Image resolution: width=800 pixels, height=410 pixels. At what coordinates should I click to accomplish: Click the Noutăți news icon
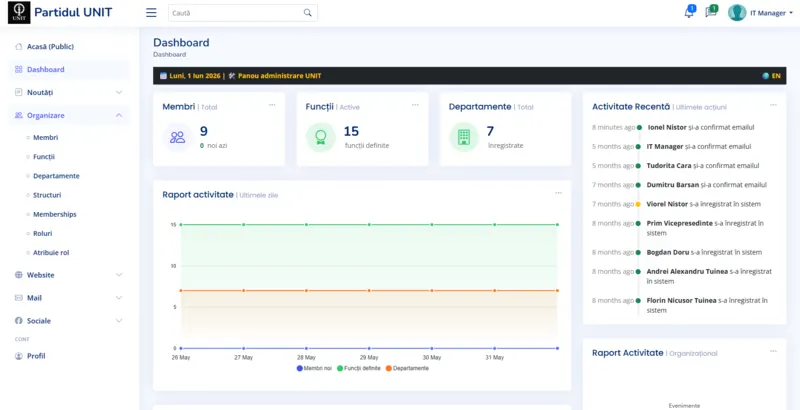19,92
